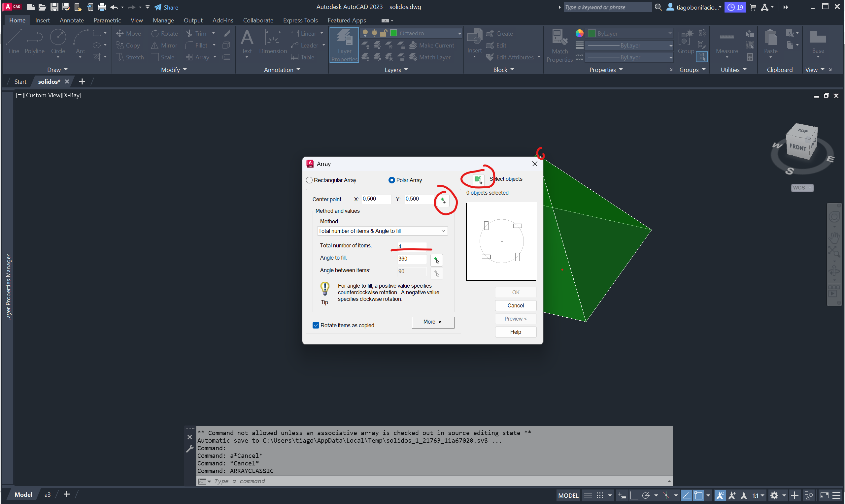The height and width of the screenshot is (504, 845).
Task: Click the ByLayer object color swatch
Action: click(591, 33)
